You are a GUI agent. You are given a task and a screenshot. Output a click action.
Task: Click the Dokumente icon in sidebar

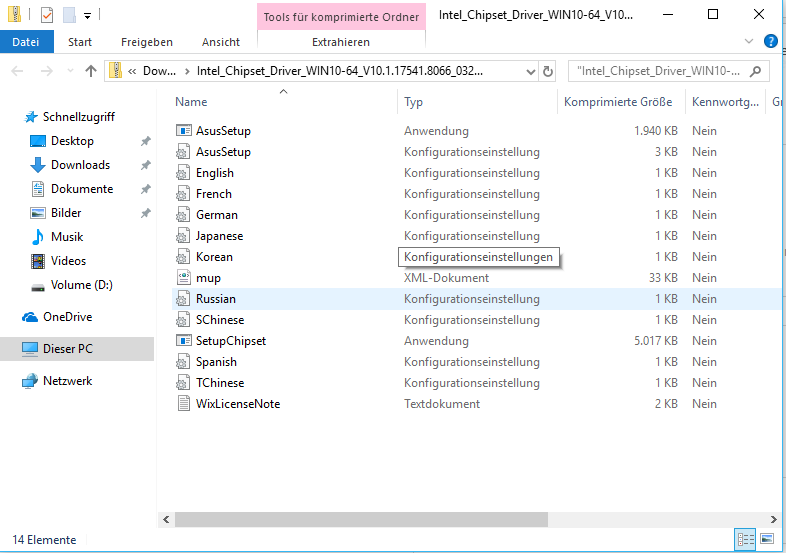pos(38,189)
